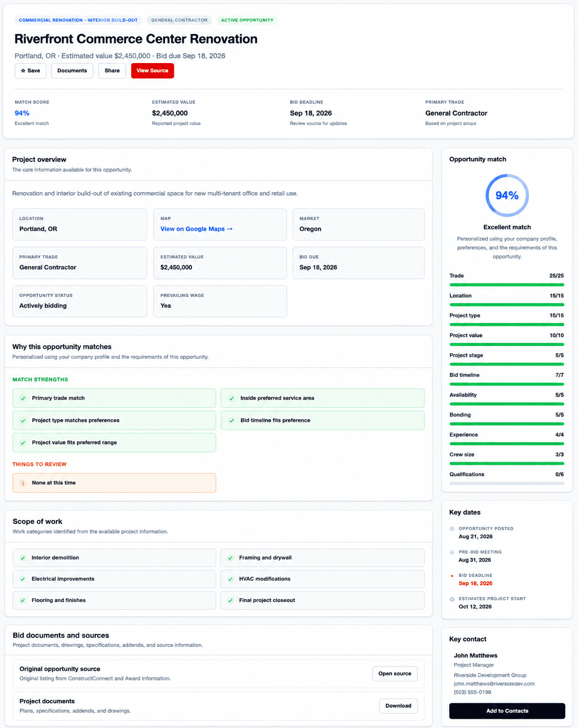Image resolution: width=578 pixels, height=728 pixels.
Task: Click the (503) 555-0198 phone number
Action: click(472, 692)
